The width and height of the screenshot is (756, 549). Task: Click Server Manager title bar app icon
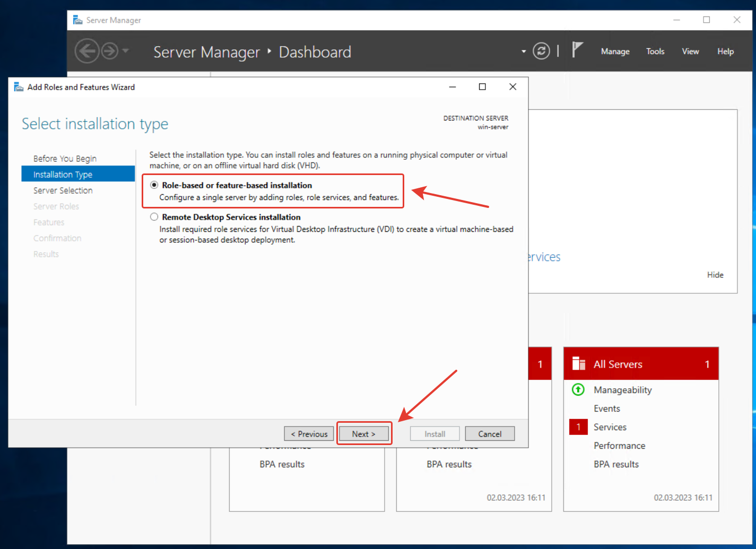tap(78, 20)
